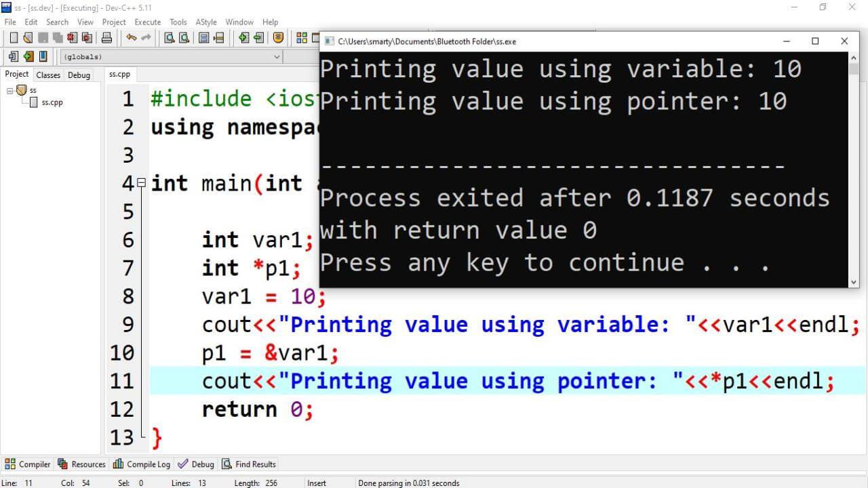The height and width of the screenshot is (488, 868).
Task: Open the Find dialog
Action: click(x=170, y=38)
